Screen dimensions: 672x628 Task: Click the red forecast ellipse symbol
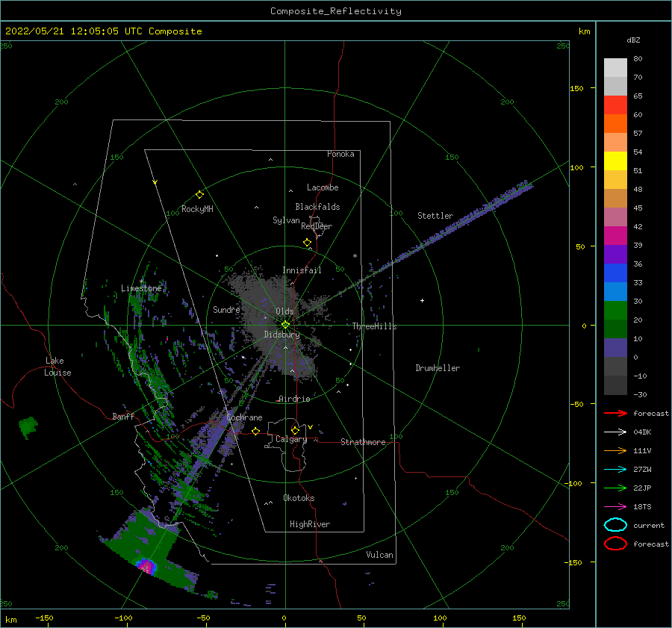click(615, 544)
